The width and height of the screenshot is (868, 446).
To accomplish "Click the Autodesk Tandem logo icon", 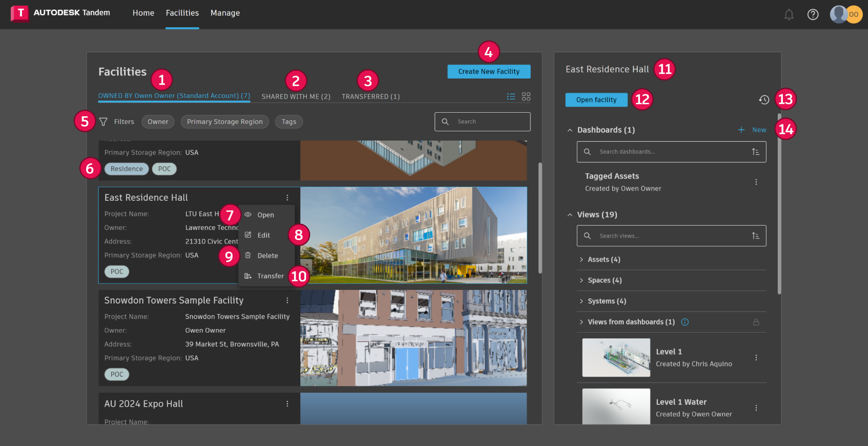I will (x=20, y=13).
